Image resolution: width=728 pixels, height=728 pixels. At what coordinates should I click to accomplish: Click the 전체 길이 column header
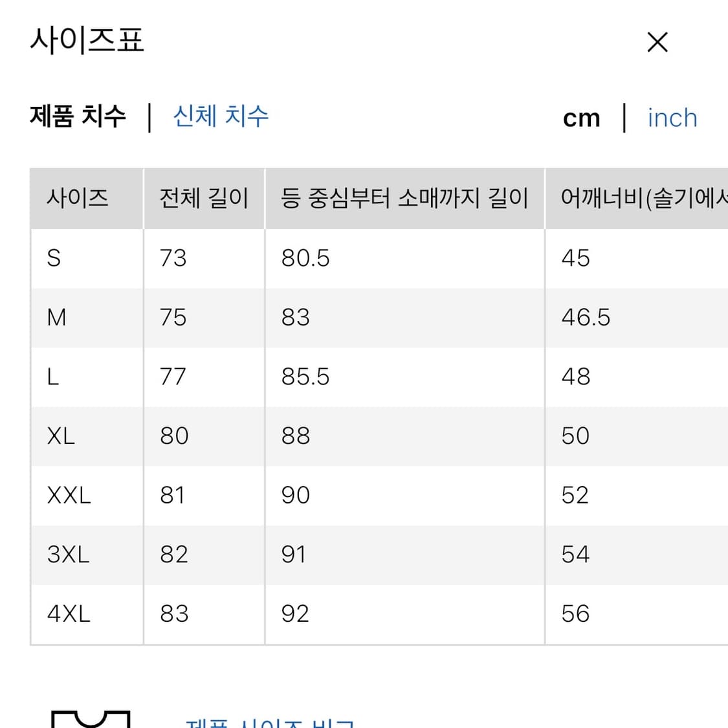click(x=204, y=199)
